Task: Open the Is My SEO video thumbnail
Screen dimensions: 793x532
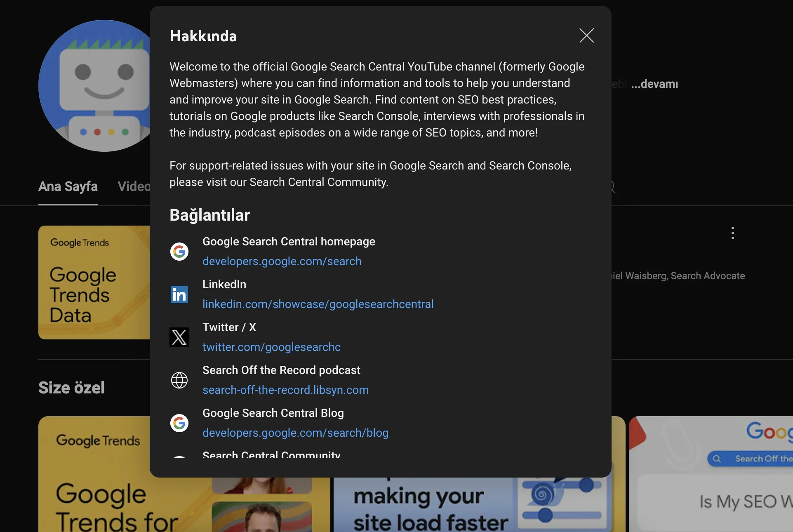Action: point(711,474)
